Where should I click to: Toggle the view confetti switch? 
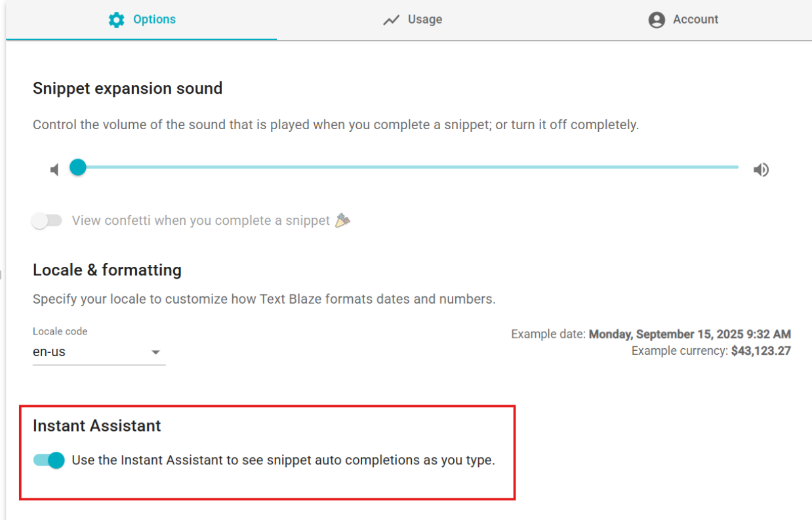point(47,220)
